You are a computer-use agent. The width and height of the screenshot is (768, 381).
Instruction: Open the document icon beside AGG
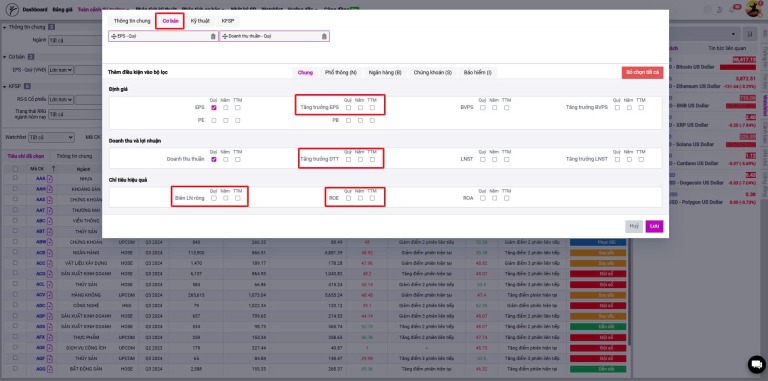point(50,368)
